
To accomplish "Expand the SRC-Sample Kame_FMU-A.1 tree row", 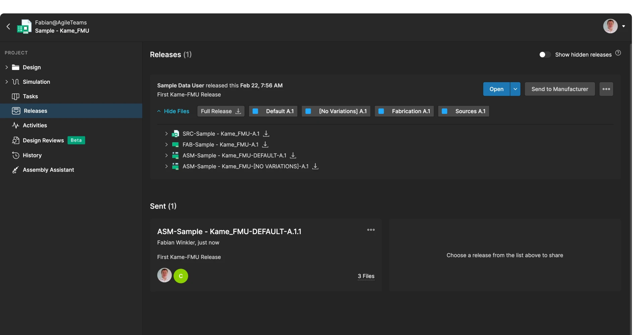I will click(166, 134).
